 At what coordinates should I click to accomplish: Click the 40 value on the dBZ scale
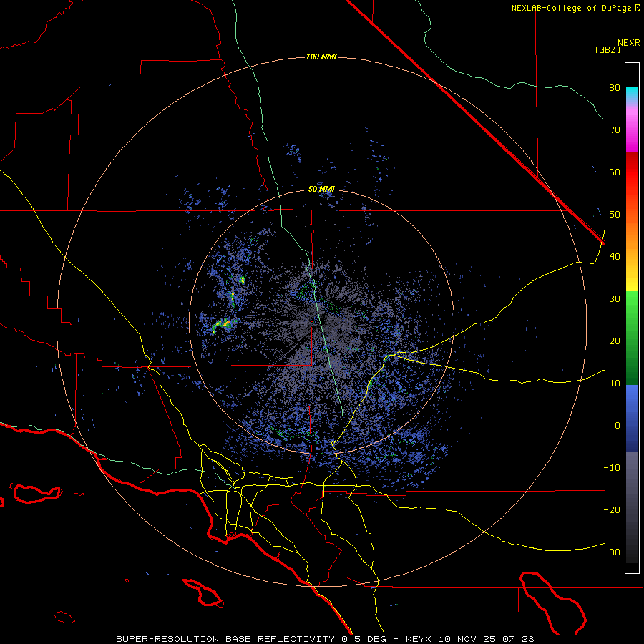pos(615,257)
